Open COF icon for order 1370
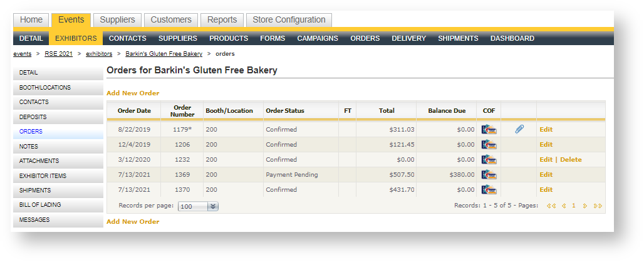This screenshot has height=262, width=644. (x=489, y=190)
